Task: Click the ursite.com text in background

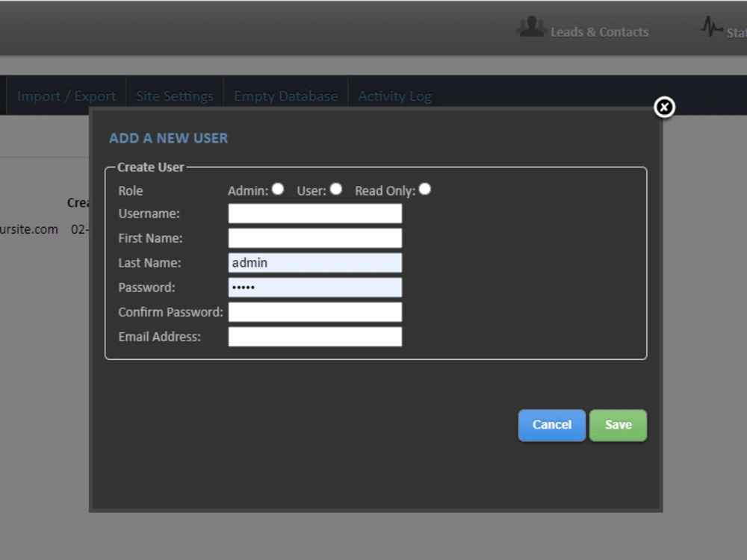Action: click(x=29, y=229)
